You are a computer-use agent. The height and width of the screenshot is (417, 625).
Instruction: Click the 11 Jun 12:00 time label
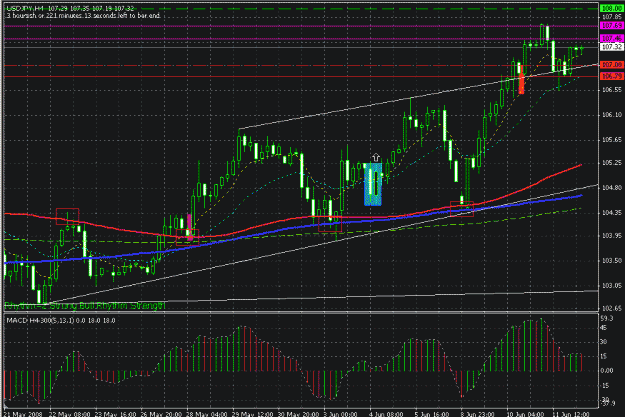point(571,414)
